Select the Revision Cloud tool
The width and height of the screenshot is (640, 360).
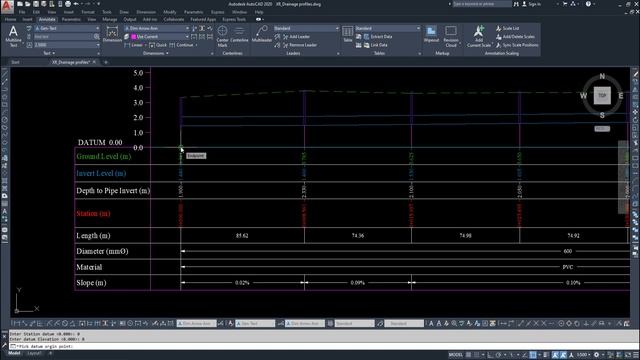click(451, 36)
